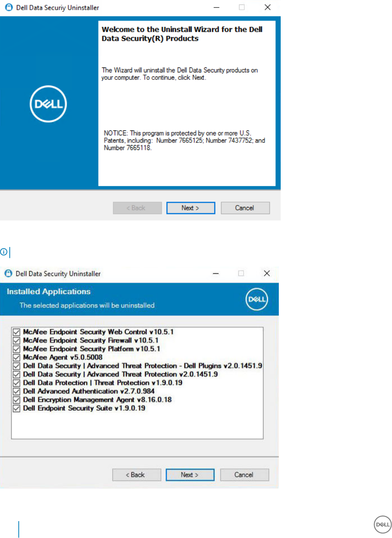Minimize the Installed Applications window
392x538 pixels.
[215, 273]
